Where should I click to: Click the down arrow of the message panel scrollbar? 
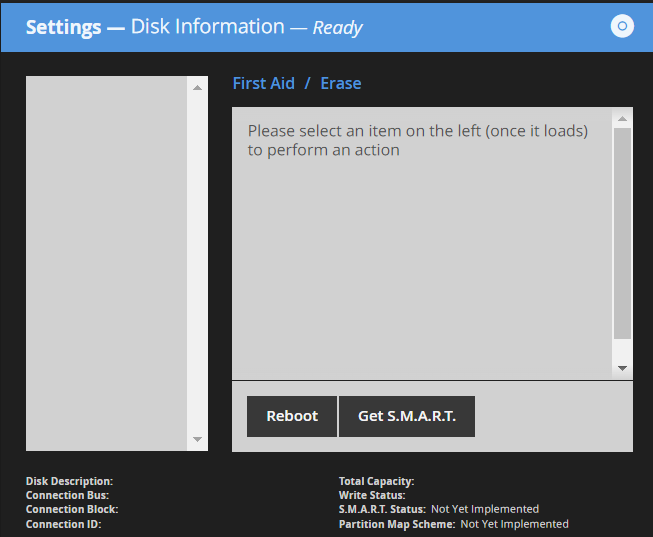(622, 368)
